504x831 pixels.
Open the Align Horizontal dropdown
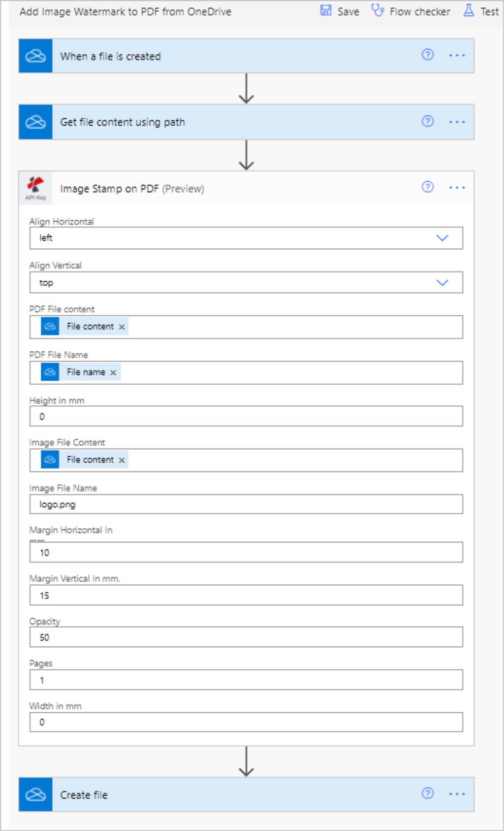(x=442, y=238)
